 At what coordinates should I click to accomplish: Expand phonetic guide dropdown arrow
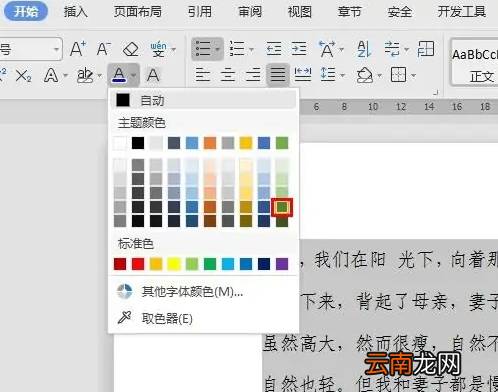(174, 50)
